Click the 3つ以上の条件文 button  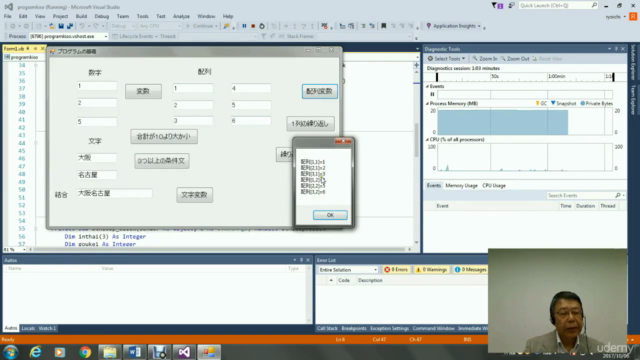click(x=162, y=161)
